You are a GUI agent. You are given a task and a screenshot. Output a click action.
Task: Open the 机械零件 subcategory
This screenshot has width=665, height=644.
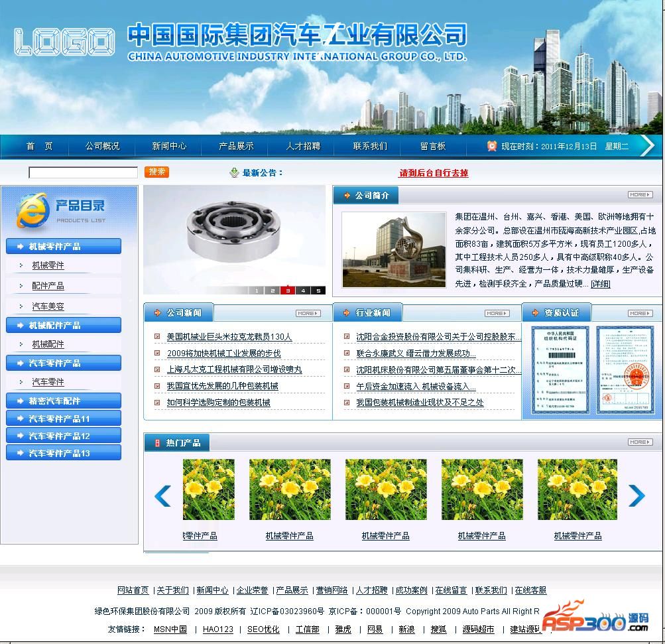[48, 265]
